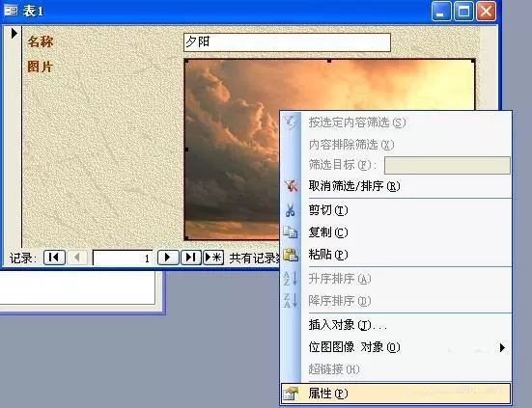Select 按选定内容筛选 menu item
The image size is (532, 408).
[x=396, y=122]
